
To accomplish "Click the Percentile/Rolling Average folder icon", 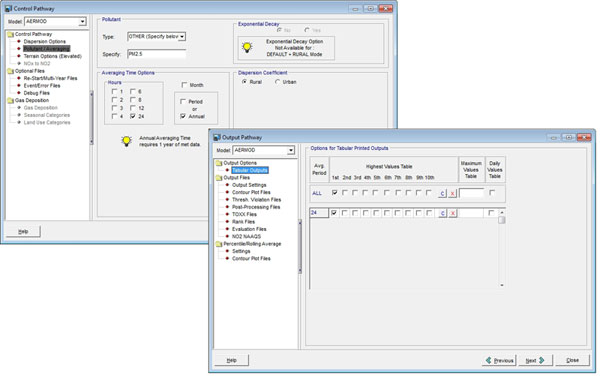I will 219,244.
